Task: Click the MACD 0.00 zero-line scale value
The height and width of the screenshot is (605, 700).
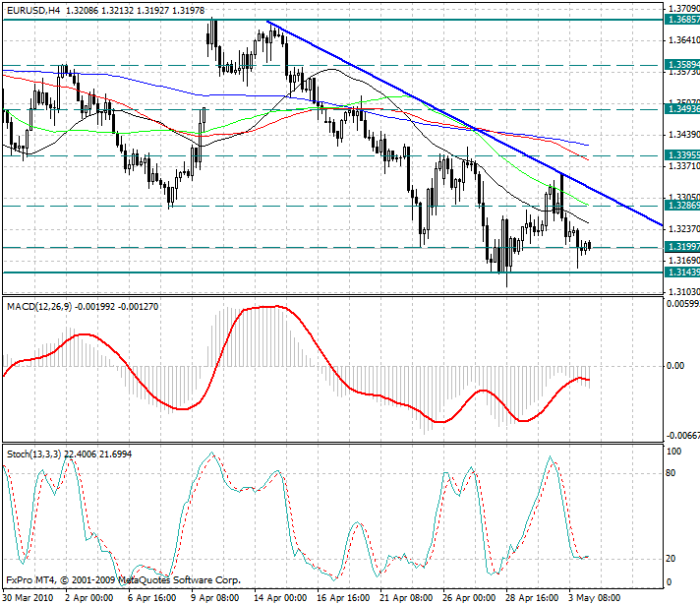Action: coord(675,366)
